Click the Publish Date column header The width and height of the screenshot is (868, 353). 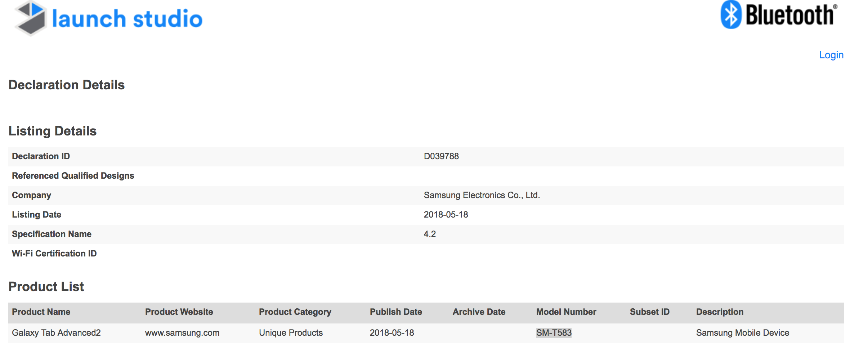pos(396,312)
